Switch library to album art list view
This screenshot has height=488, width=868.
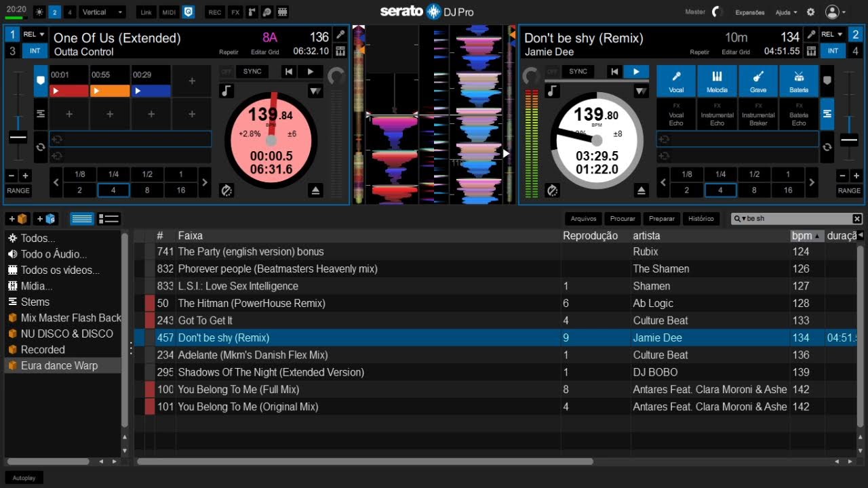click(x=108, y=218)
